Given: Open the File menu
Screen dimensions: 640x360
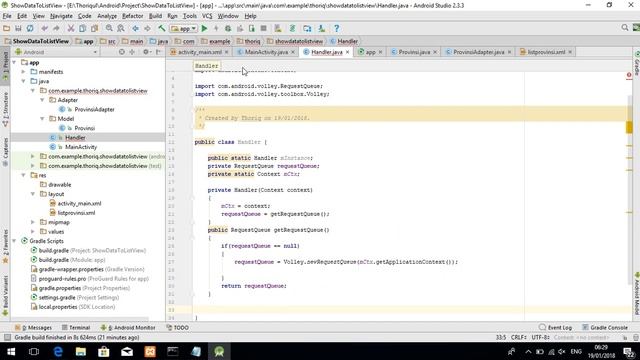Looking at the screenshot, I should click(7, 16).
